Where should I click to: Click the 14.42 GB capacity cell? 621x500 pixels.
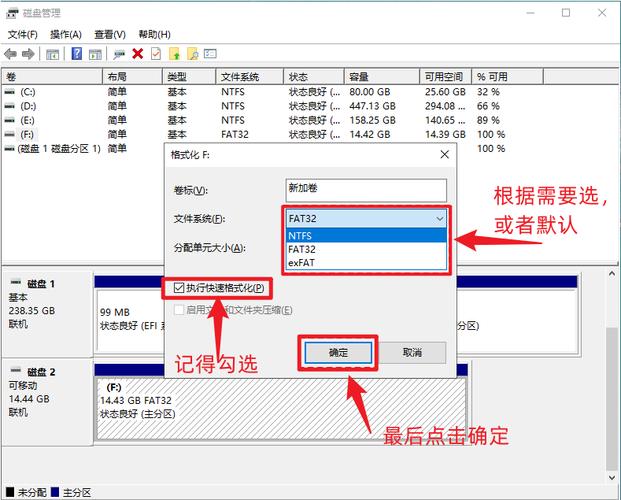point(370,135)
